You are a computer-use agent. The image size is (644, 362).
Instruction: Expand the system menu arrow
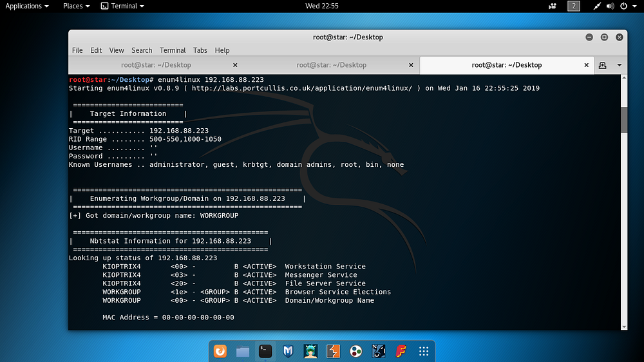tap(634, 6)
